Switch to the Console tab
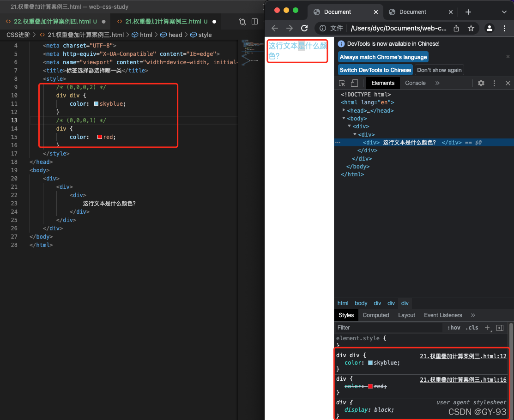The width and height of the screenshot is (514, 420). (415, 83)
